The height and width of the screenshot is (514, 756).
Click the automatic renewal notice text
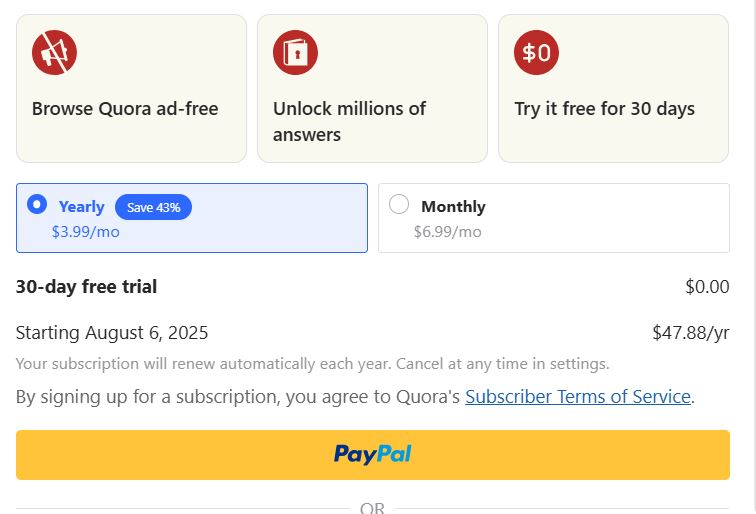click(x=312, y=364)
